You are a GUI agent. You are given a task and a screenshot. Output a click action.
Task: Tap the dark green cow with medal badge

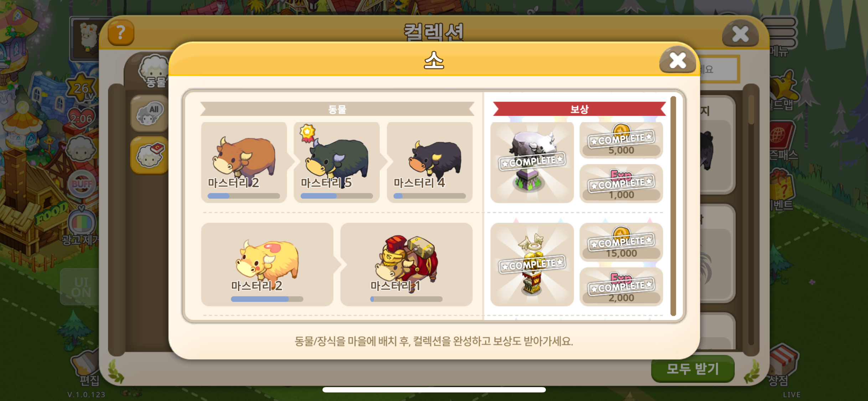(337, 163)
